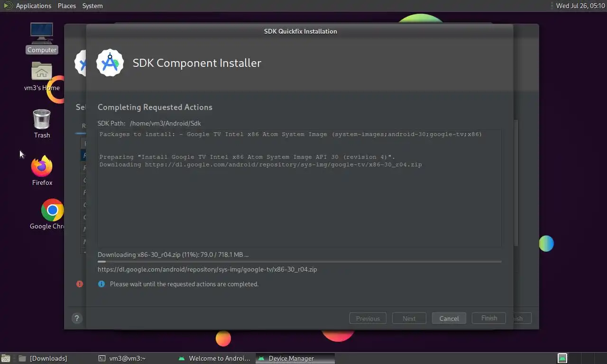
Task: Open the Trash desktop icon
Action: 42,124
